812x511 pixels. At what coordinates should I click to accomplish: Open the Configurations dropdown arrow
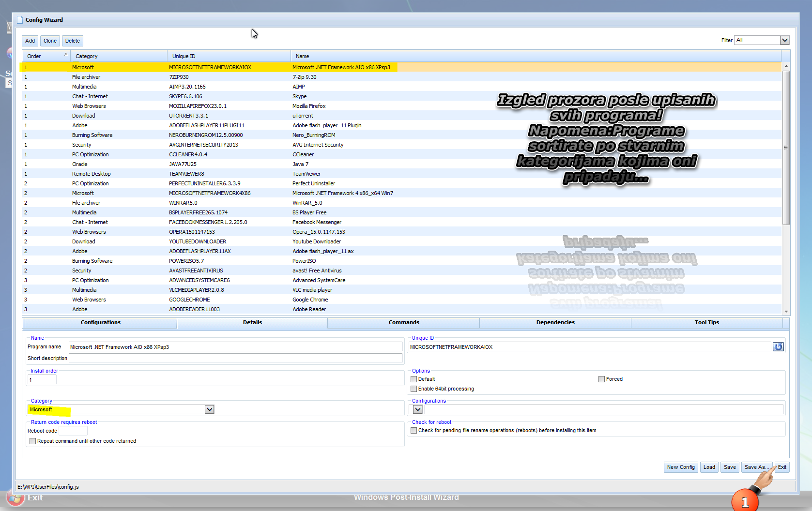pyautogui.click(x=417, y=409)
